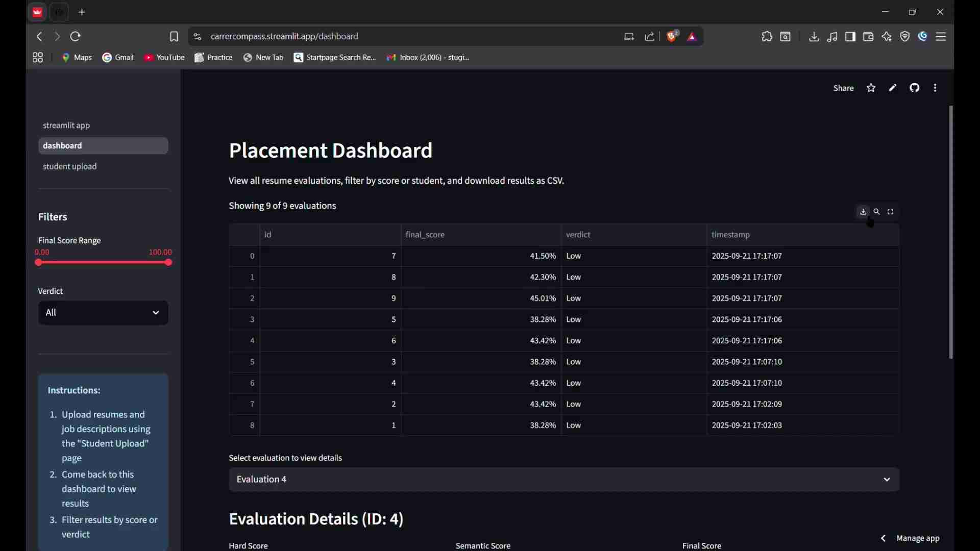Viewport: 980px width, 551px height.
Task: Click the pencil edit app icon
Action: coord(893,88)
